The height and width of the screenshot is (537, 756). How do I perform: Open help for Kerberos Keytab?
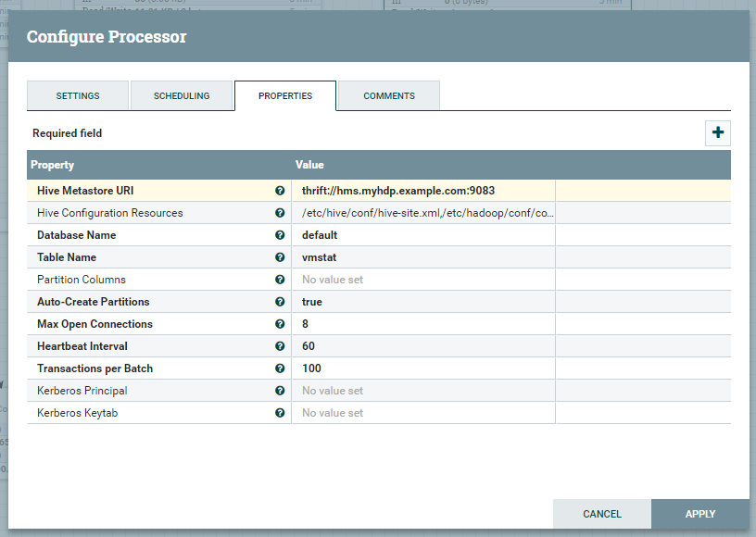[x=280, y=413]
